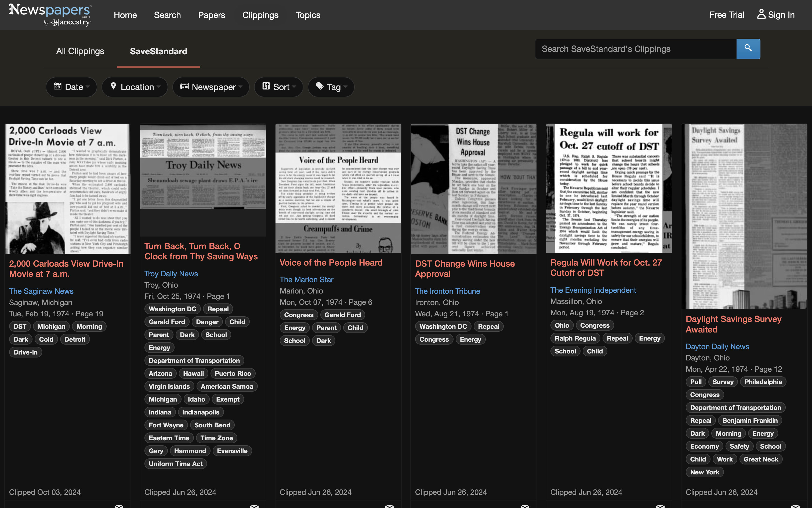Click the Uniform Time Act tag
812x508 pixels.
coord(176,464)
